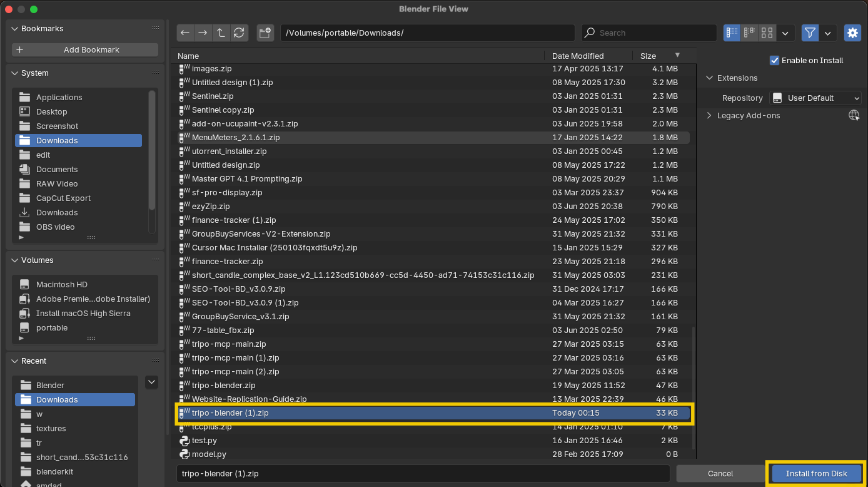Sort by Date Modified column header
Viewport: 868px width, 487px height.
589,56
